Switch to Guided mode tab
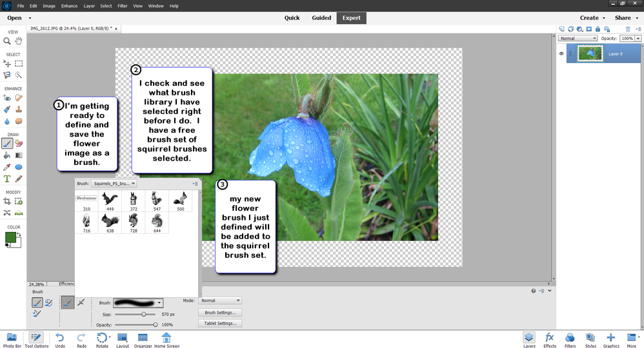Image resolution: width=644 pixels, height=348 pixels. click(321, 17)
